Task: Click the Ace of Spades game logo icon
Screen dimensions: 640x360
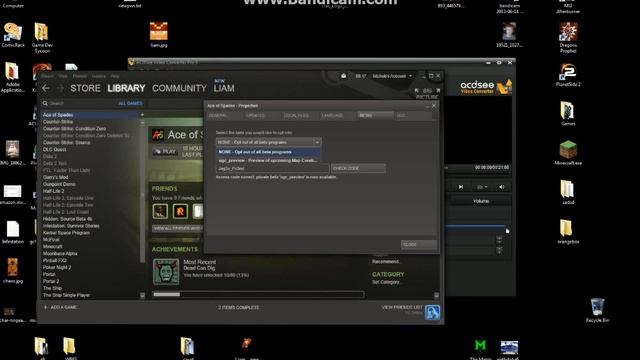Action: click(x=158, y=134)
